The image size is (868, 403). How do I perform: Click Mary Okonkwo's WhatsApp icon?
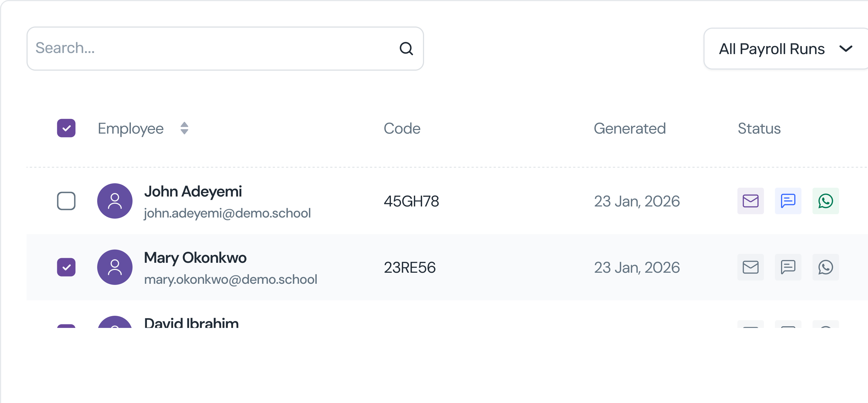click(x=825, y=267)
